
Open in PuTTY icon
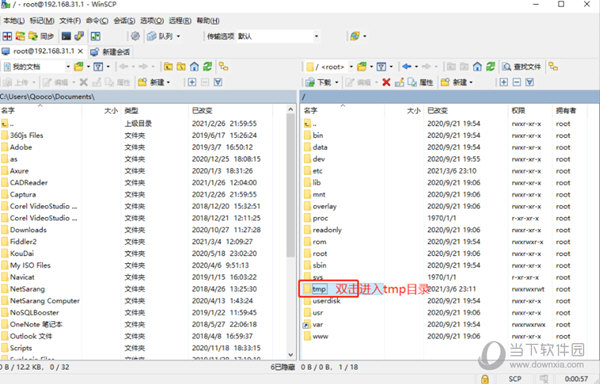[79, 36]
